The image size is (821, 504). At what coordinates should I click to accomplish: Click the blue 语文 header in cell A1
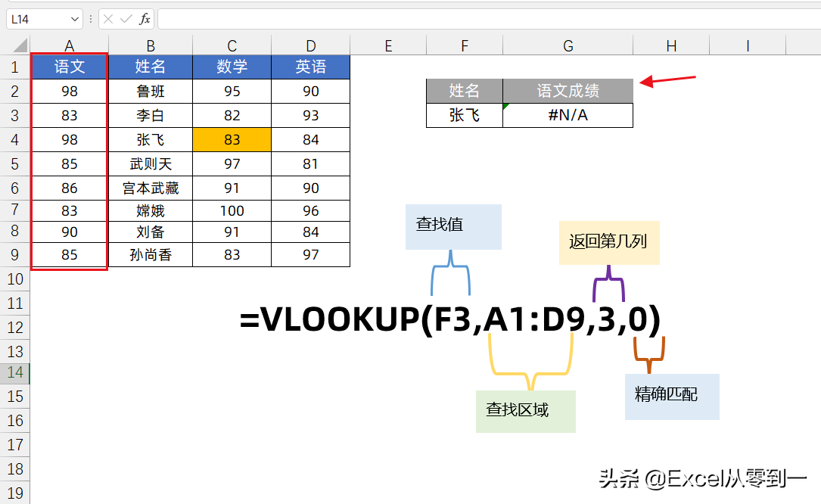coord(69,67)
